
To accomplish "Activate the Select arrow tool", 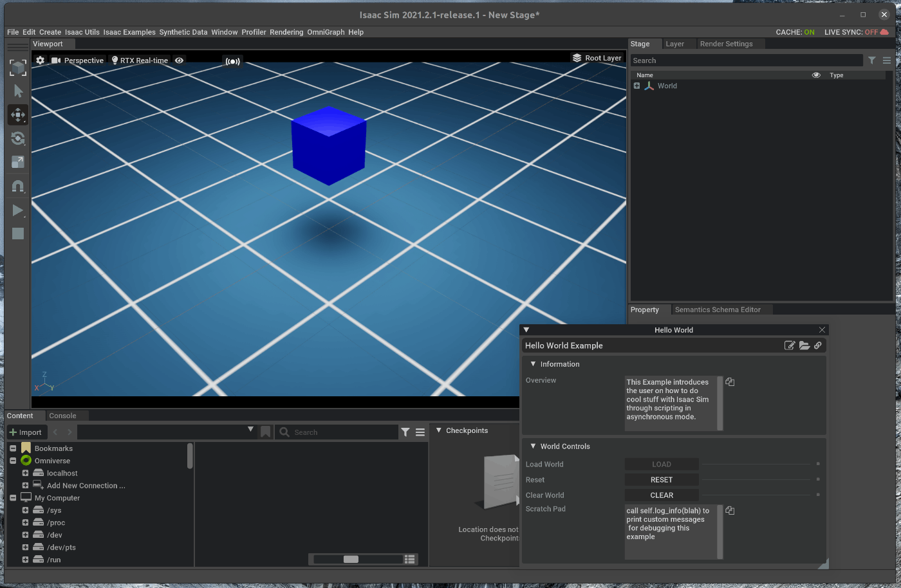I will pos(18,91).
